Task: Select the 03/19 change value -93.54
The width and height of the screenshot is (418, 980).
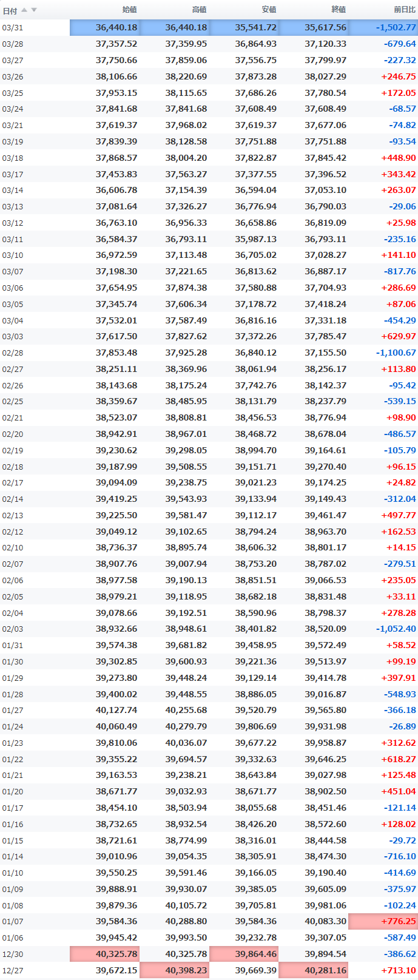Action: (403, 141)
